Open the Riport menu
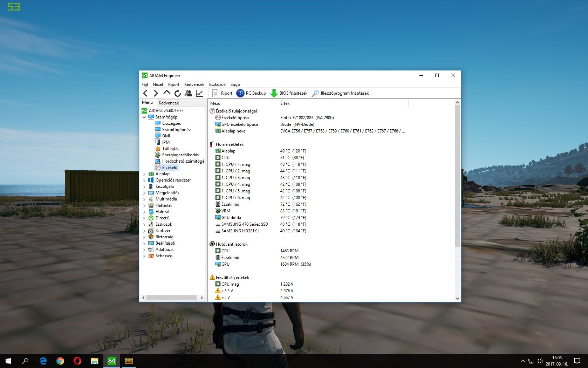The height and width of the screenshot is (368, 588). (174, 84)
